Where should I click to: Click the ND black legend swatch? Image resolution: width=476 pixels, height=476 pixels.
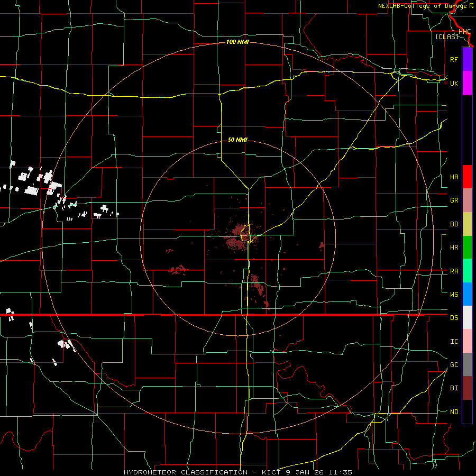pyautogui.click(x=467, y=411)
